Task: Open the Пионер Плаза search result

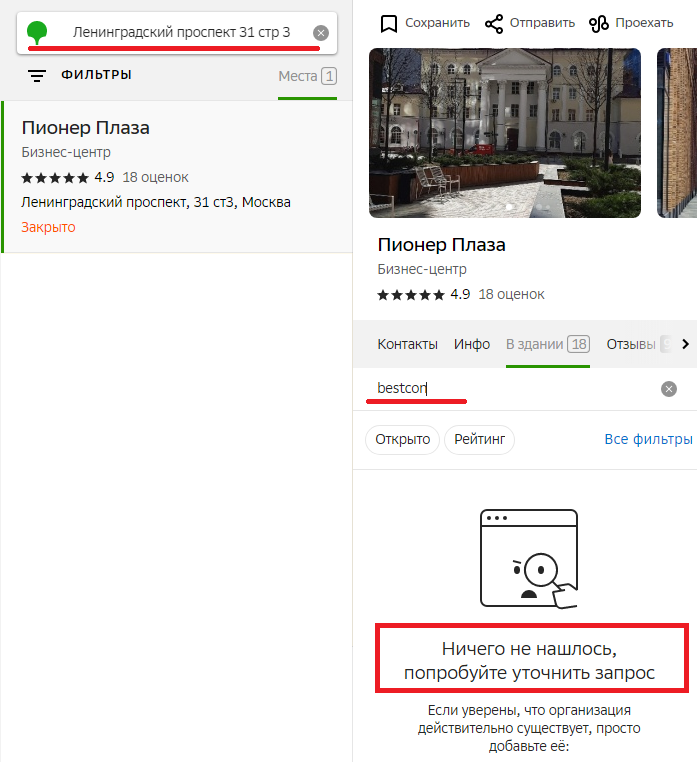Action: tap(86, 128)
